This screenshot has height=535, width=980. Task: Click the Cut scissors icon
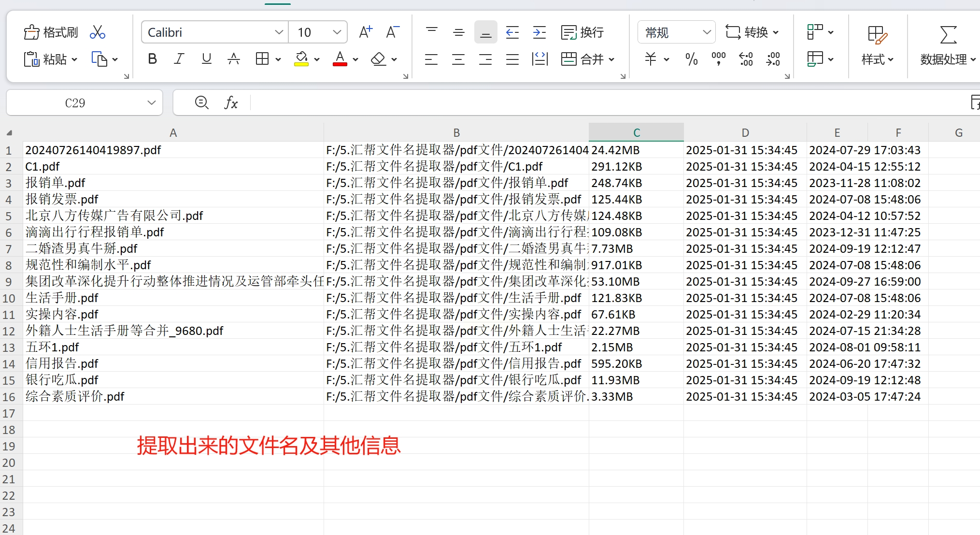tap(98, 32)
